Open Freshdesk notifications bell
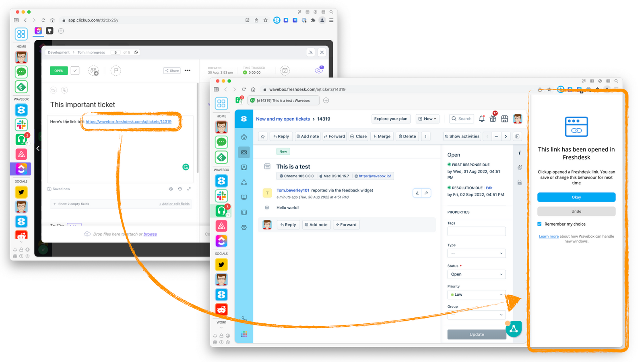 click(482, 119)
